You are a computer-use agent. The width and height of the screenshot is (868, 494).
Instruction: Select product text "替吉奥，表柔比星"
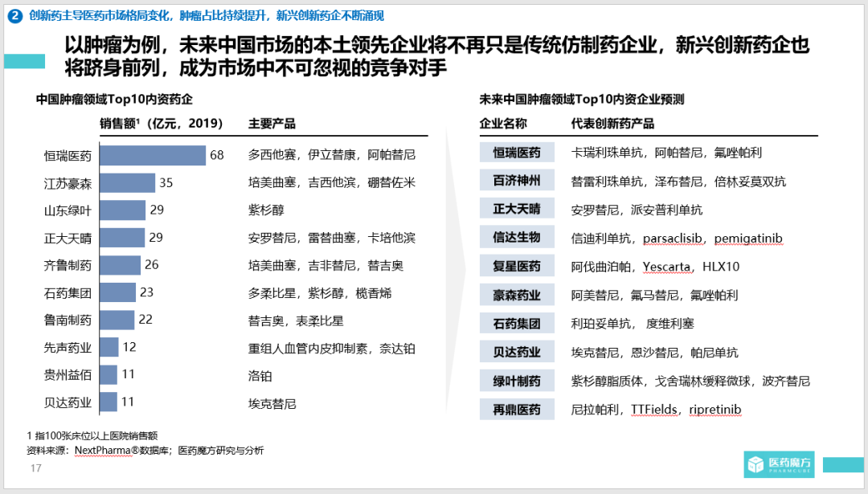(296, 320)
